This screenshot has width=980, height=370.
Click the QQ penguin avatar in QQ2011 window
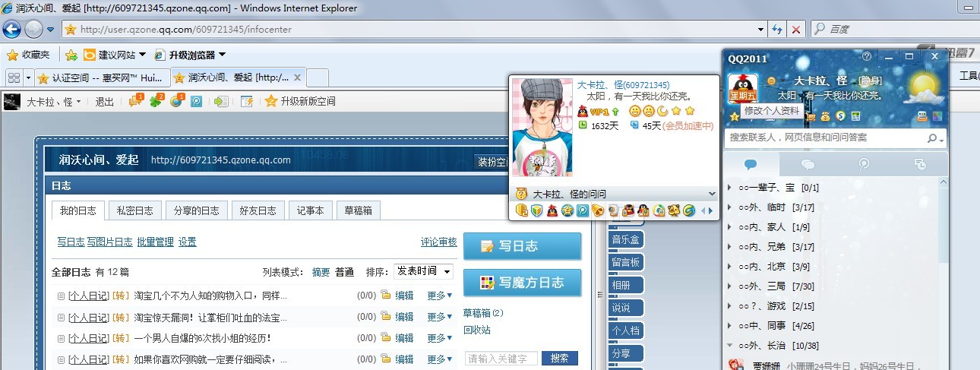pos(744,90)
